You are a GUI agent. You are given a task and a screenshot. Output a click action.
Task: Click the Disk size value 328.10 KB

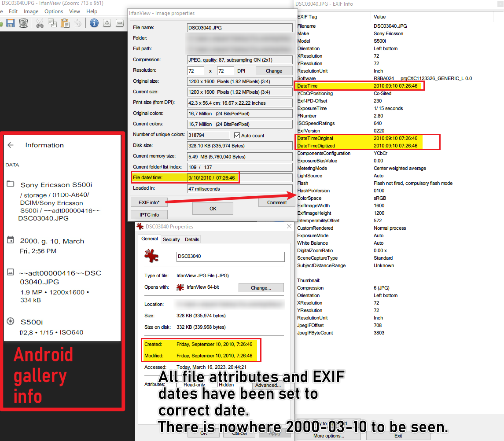(x=240, y=146)
